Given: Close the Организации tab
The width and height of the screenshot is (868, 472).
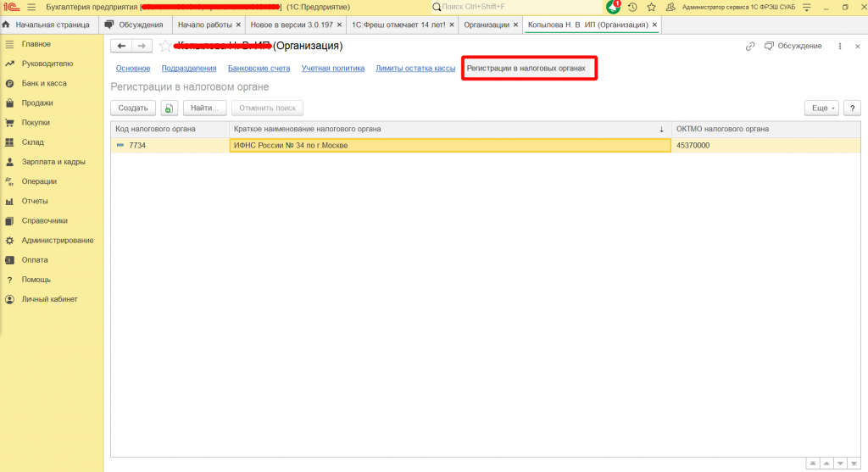Looking at the screenshot, I should (x=515, y=25).
